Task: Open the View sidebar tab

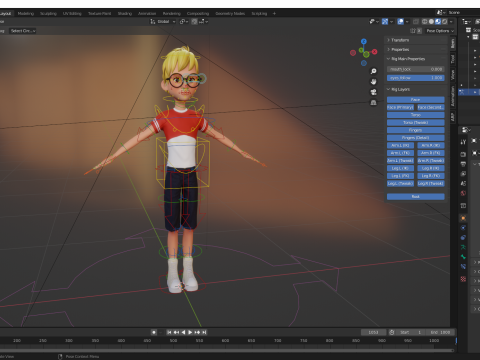Action: [453, 75]
